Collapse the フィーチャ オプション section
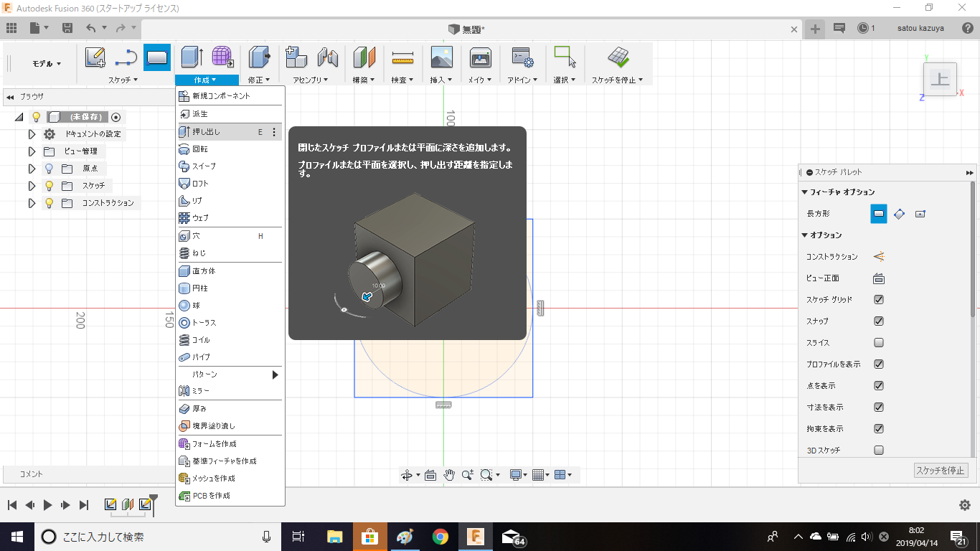This screenshot has height=551, width=980. pos(805,192)
